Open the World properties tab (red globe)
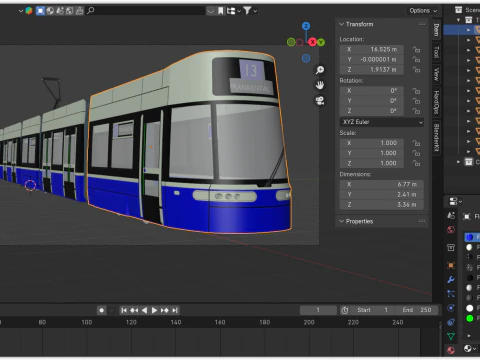This screenshot has width=480, height=360. click(x=451, y=230)
